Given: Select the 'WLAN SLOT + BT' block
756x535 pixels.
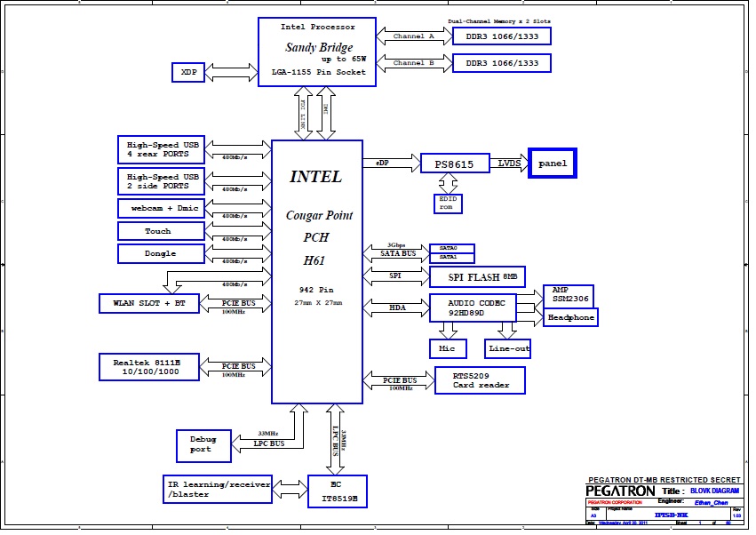Looking at the screenshot, I should (x=149, y=303).
